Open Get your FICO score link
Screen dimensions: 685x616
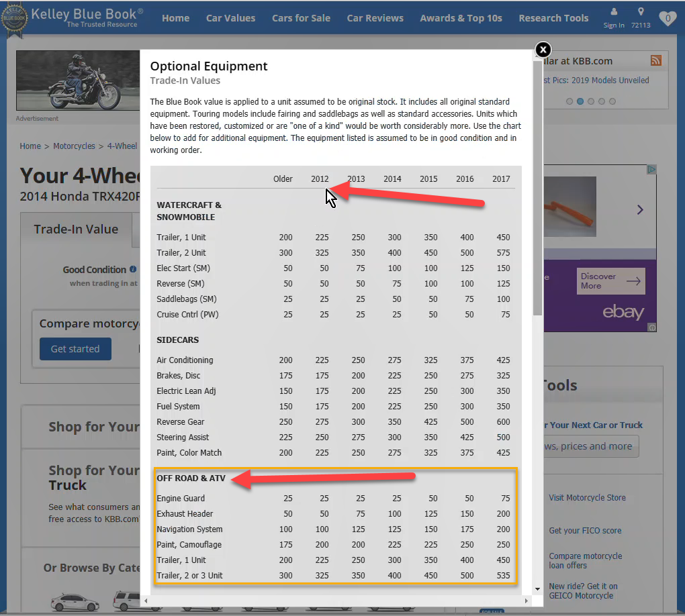tap(585, 530)
